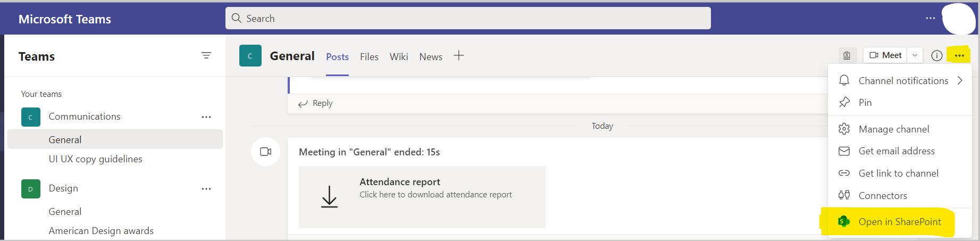
Task: Click the 'Meeting in "General" ended: 15s' text
Action: pyautogui.click(x=370, y=152)
